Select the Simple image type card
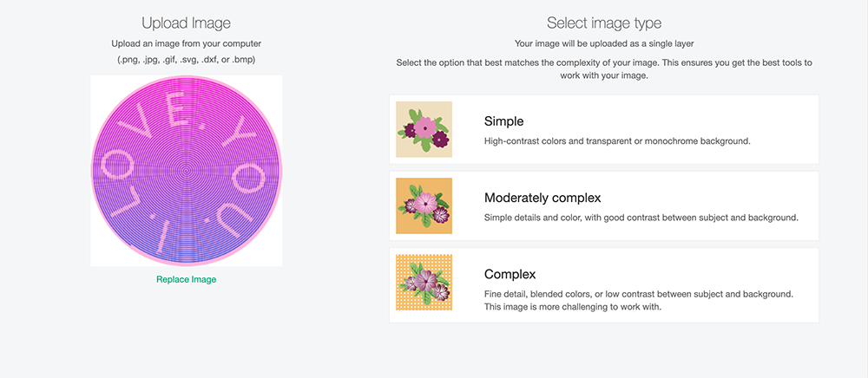The image size is (868, 378). (604, 129)
